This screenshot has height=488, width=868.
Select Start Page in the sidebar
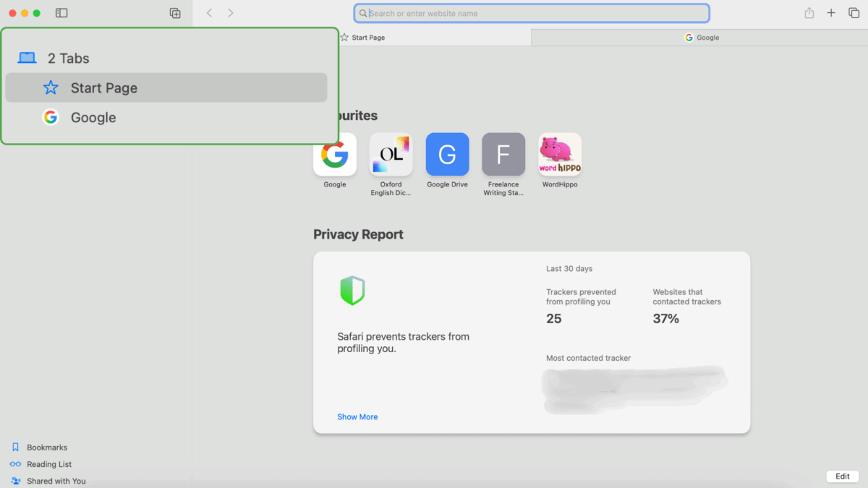(x=166, y=87)
